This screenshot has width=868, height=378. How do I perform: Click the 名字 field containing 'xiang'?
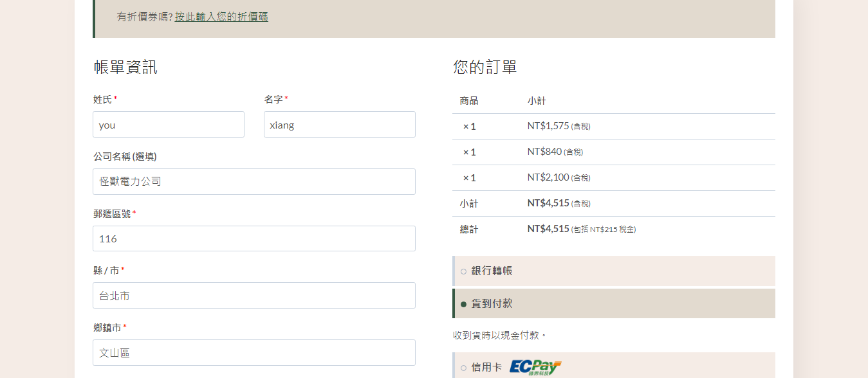coord(339,125)
